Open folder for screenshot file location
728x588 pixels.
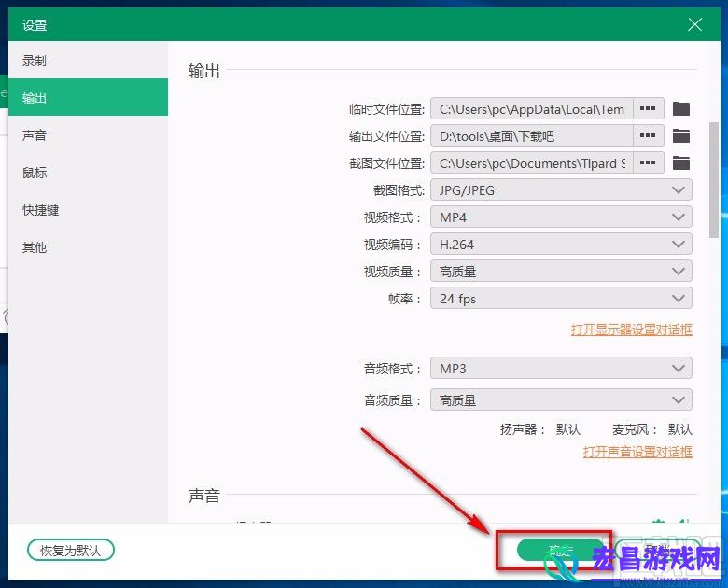click(x=681, y=163)
